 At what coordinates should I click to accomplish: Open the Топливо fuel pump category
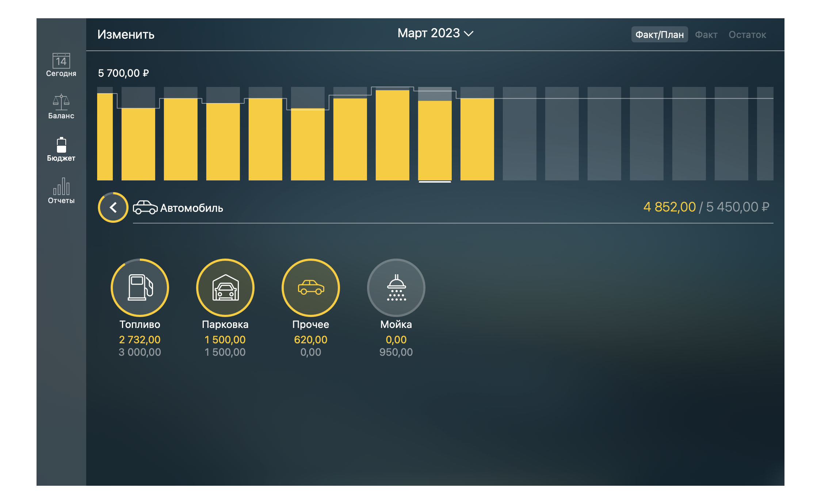pyautogui.click(x=140, y=288)
